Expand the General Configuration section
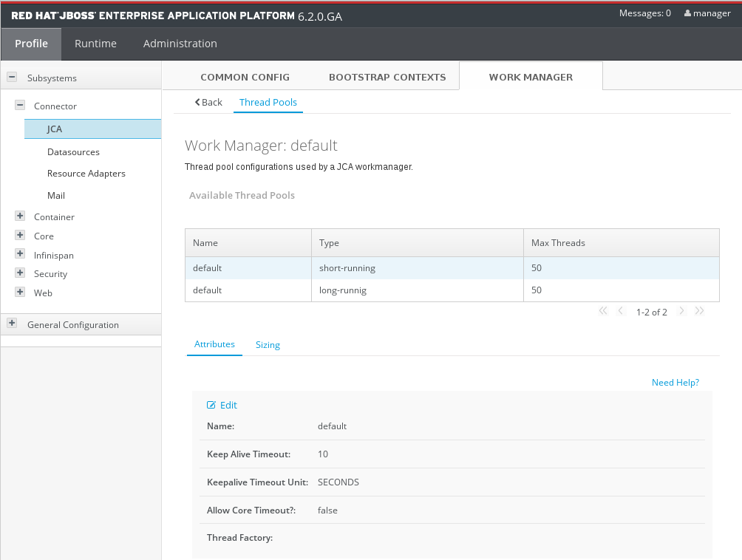Screen dimensions: 742x560 (12, 324)
